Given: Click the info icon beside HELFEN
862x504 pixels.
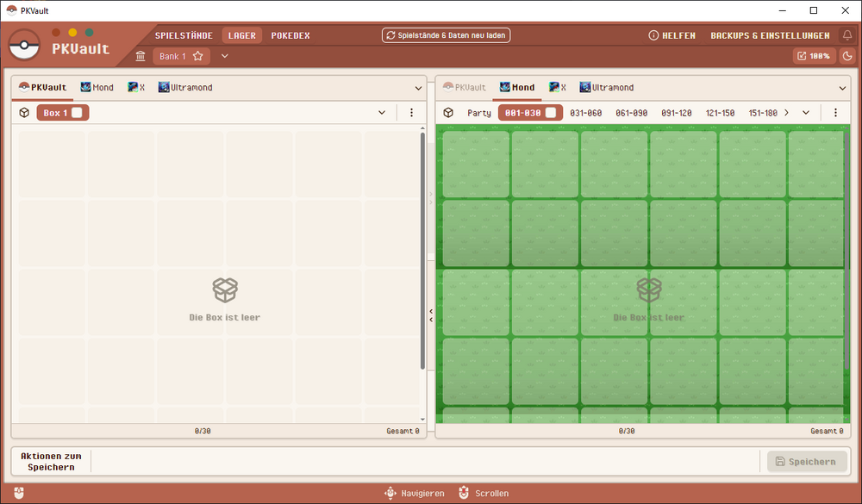Looking at the screenshot, I should 653,35.
